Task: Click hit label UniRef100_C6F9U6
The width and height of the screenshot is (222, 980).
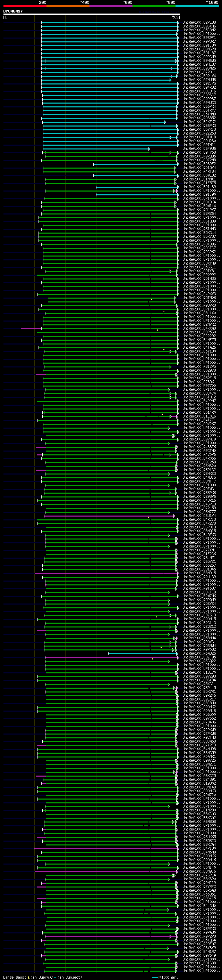Action: click(199, 149)
